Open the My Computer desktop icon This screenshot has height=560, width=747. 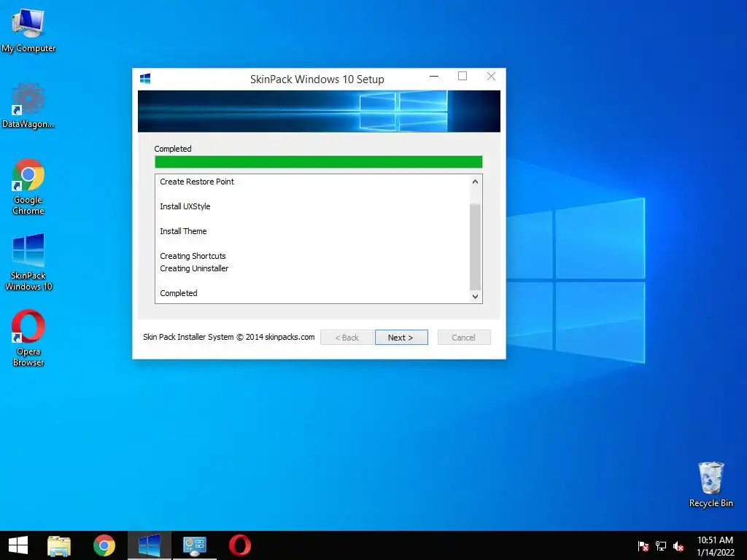[x=28, y=29]
